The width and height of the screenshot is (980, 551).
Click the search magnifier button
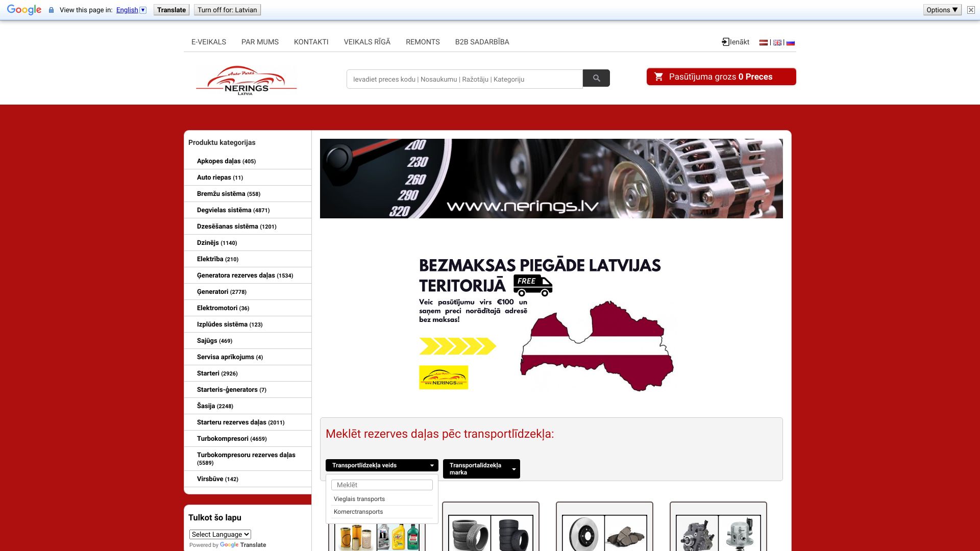click(596, 78)
